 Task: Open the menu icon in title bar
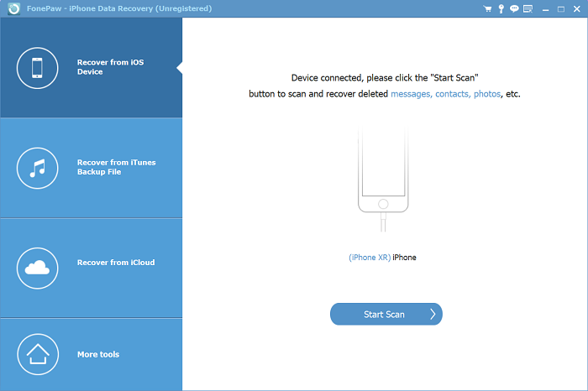(x=528, y=8)
